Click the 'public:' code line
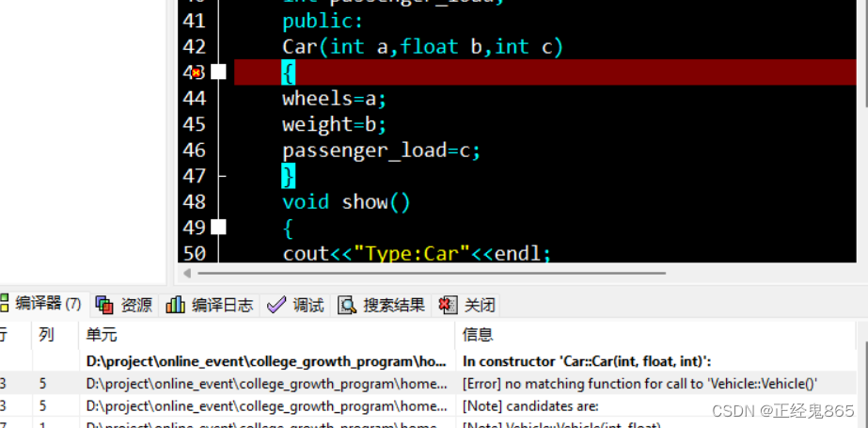Viewport: 868px width, 428px height. pos(323,22)
